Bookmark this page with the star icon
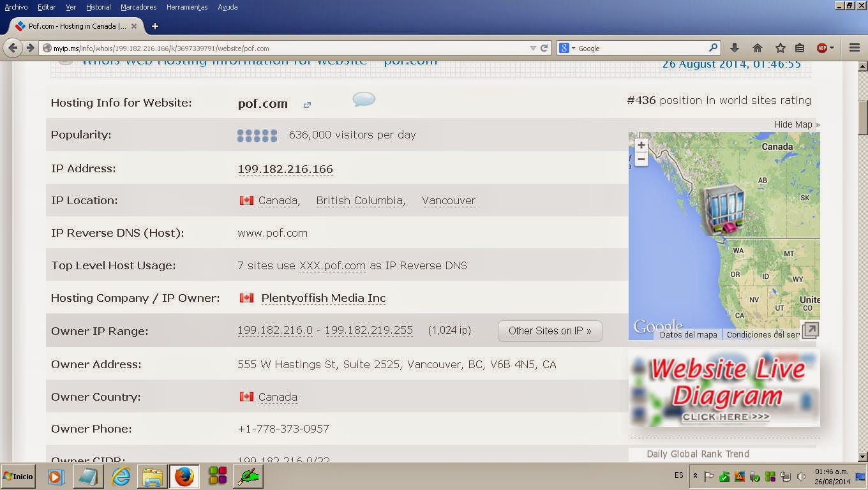This screenshot has width=868, height=490. pos(780,48)
